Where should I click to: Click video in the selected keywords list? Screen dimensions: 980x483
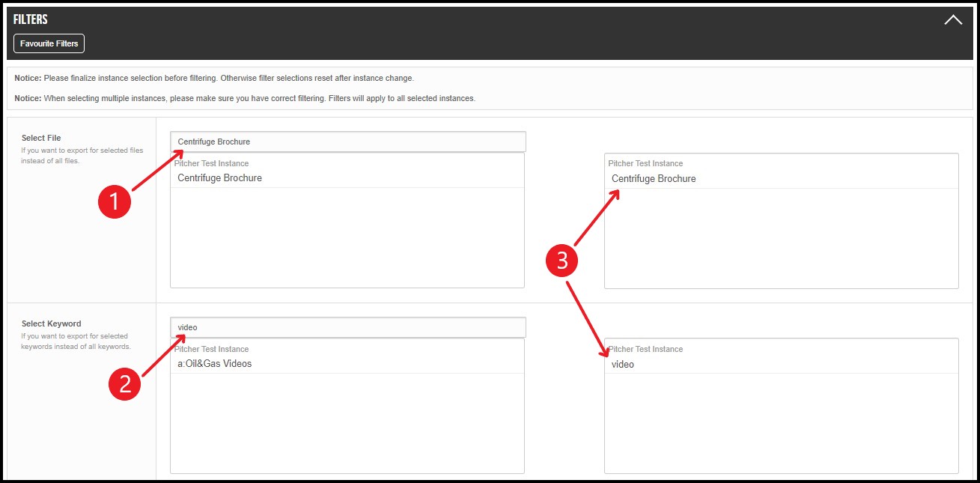623,365
